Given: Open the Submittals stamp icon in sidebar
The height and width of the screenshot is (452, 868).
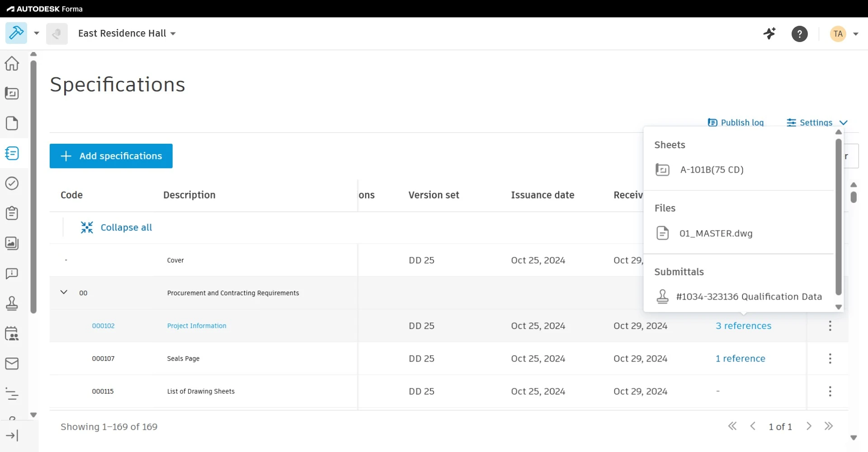Looking at the screenshot, I should pyautogui.click(x=12, y=303).
